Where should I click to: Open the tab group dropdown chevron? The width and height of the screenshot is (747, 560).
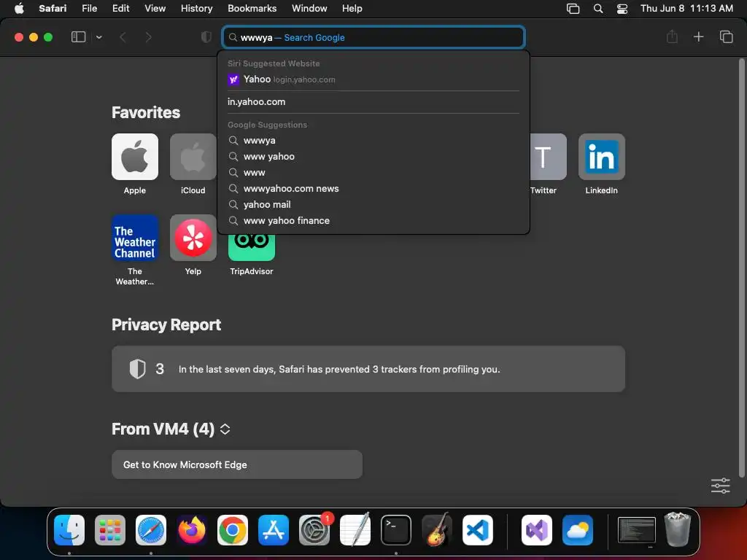coord(98,37)
